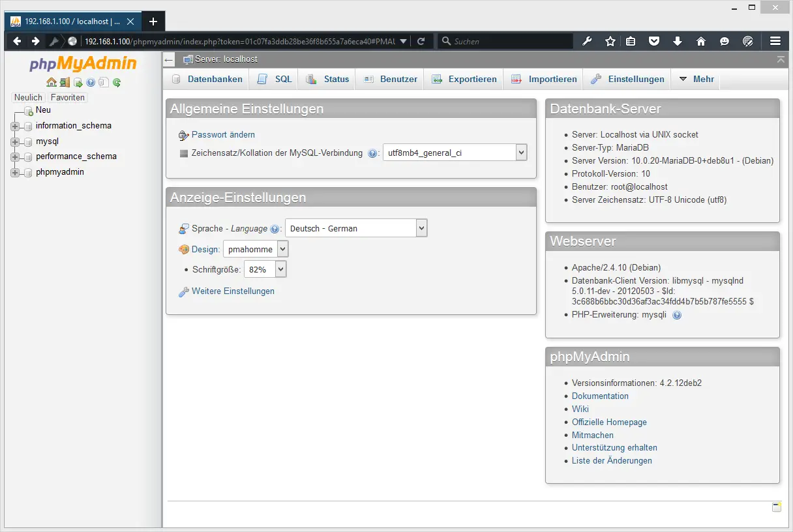Open a new browser tab with plus
This screenshot has width=793, height=532.
[153, 22]
